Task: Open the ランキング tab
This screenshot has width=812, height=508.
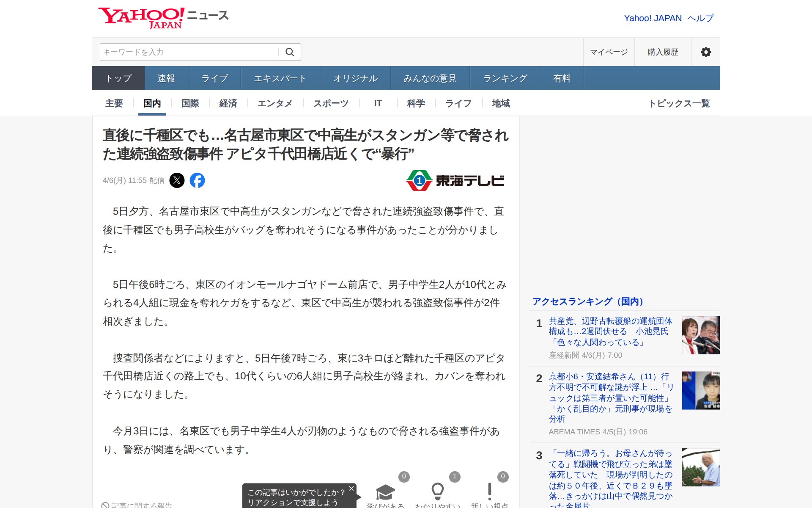Action: pos(505,78)
